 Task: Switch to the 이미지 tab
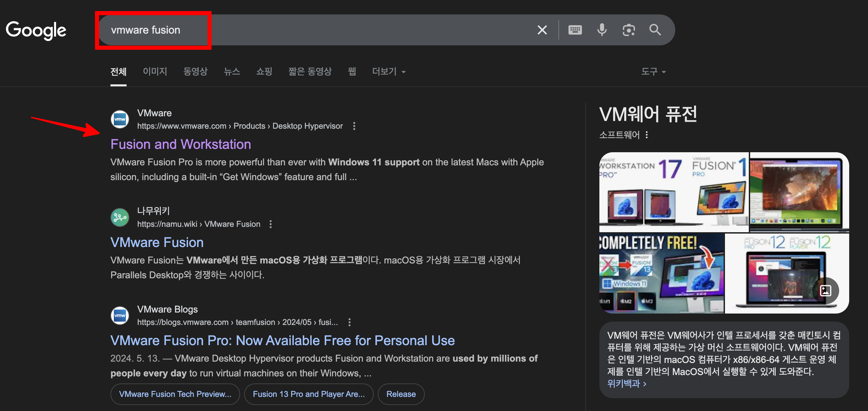click(155, 72)
